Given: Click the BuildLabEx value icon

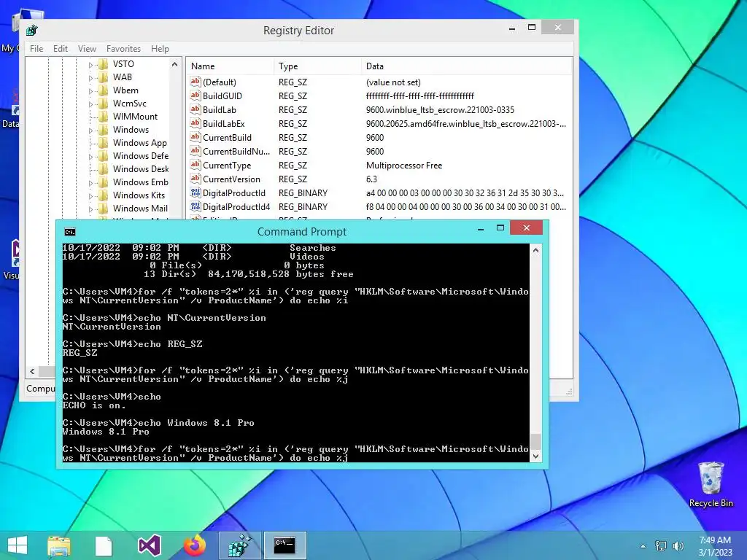Looking at the screenshot, I should pos(196,122).
